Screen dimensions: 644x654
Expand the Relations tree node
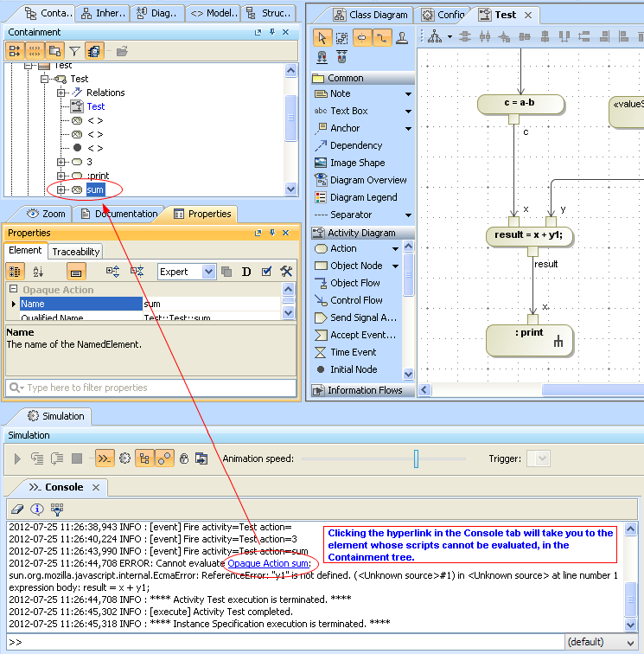[x=61, y=93]
